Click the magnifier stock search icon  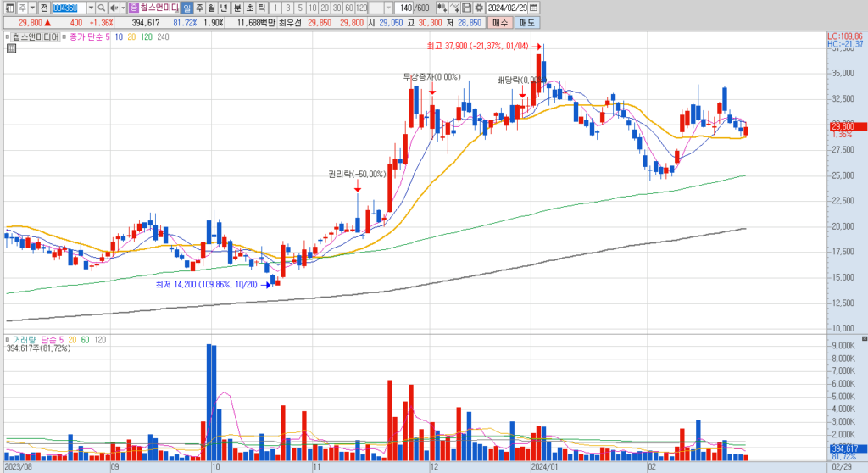tap(102, 8)
